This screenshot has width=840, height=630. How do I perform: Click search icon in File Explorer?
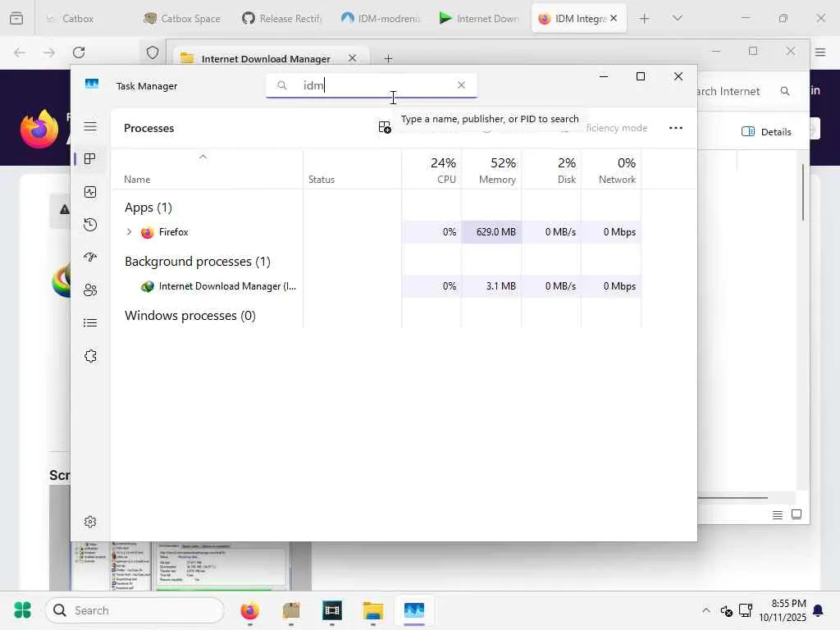click(x=785, y=91)
